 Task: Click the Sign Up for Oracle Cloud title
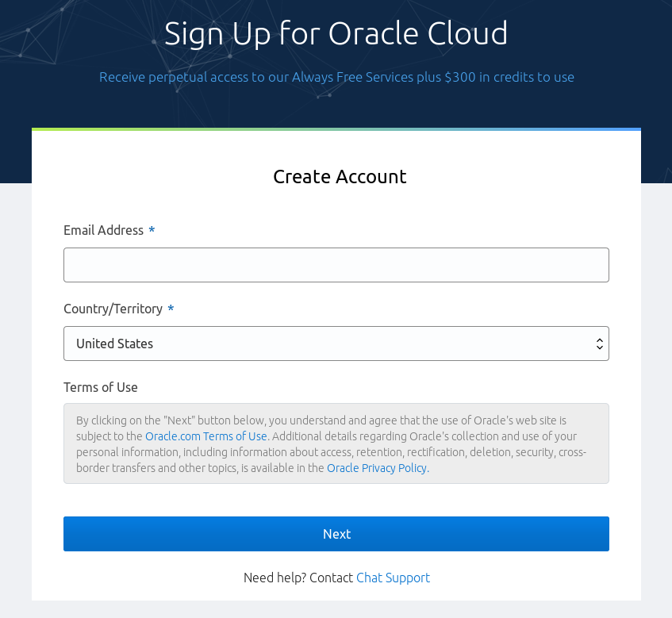tap(336, 33)
